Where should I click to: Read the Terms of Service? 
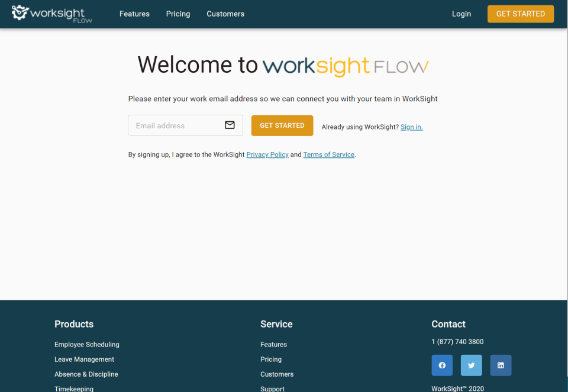[x=328, y=154]
